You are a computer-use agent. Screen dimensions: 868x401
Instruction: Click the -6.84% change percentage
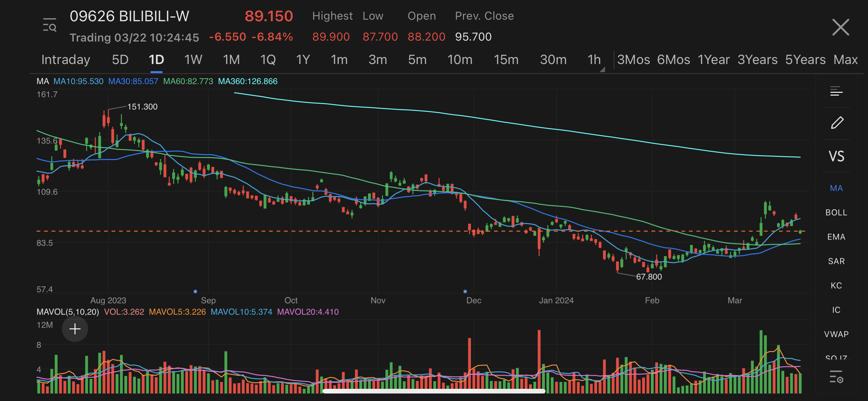272,37
